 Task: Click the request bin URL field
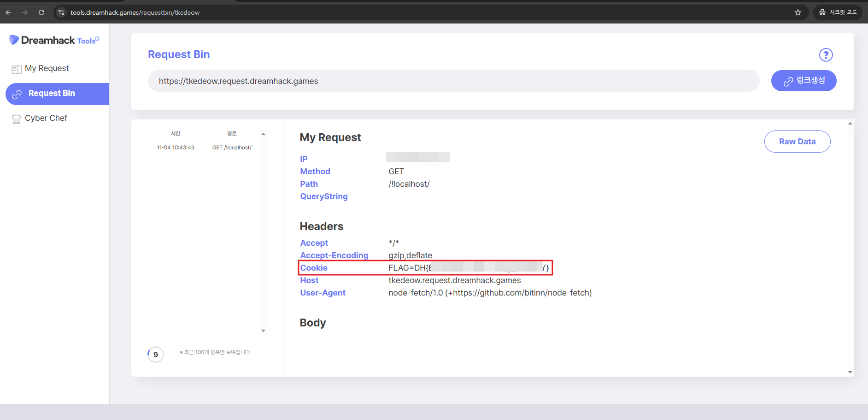pos(453,81)
